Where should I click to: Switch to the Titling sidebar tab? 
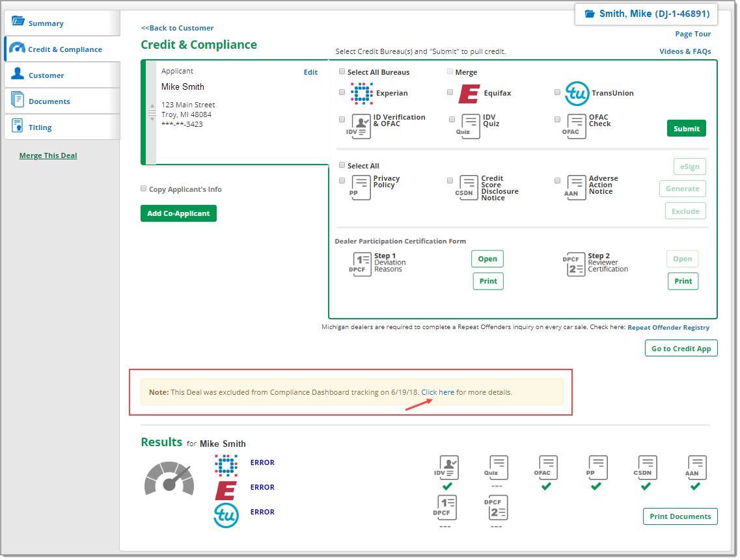[x=62, y=126]
